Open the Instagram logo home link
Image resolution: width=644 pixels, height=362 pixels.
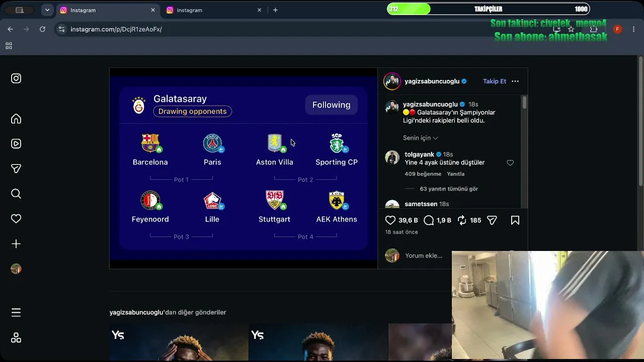coord(16,78)
